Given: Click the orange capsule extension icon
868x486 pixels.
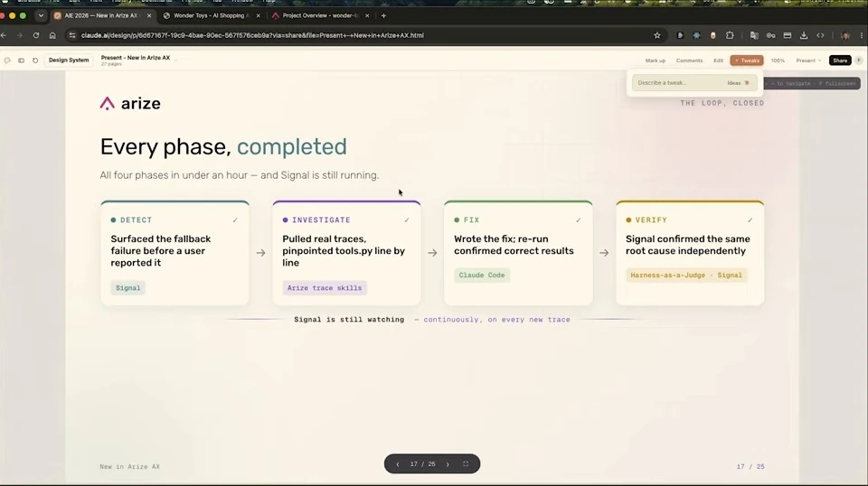Looking at the screenshot, I should click(713, 35).
